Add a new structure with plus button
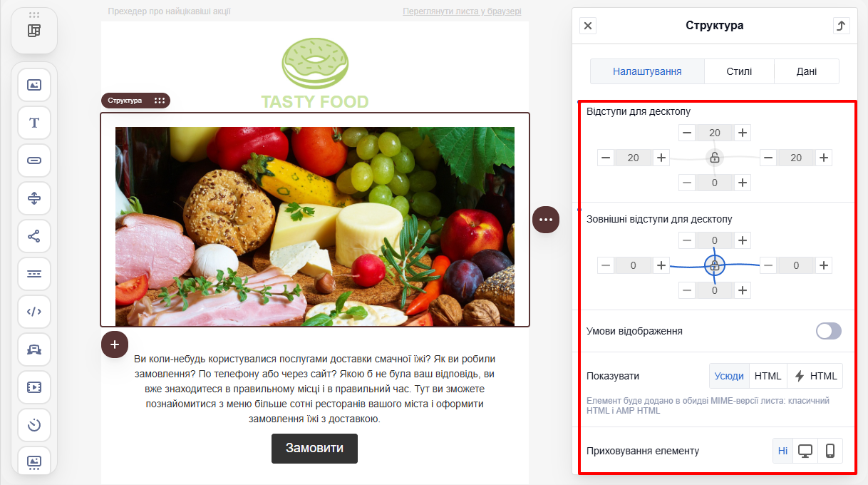This screenshot has width=868, height=485. [115, 344]
